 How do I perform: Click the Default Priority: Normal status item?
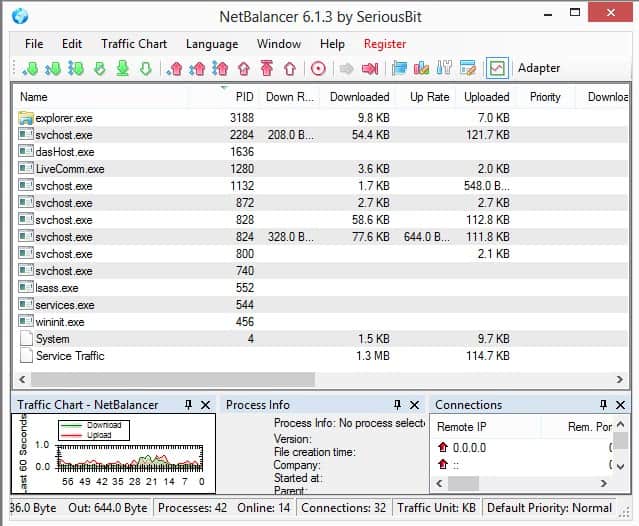pyautogui.click(x=549, y=508)
